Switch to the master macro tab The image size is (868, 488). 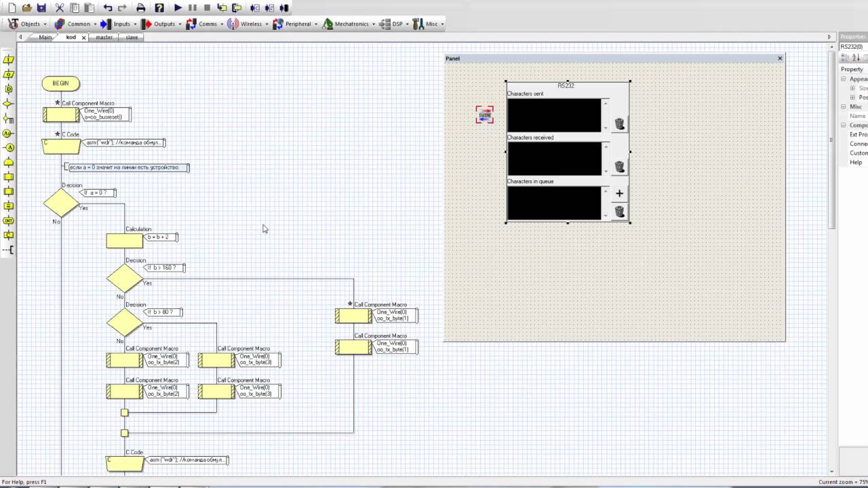104,37
